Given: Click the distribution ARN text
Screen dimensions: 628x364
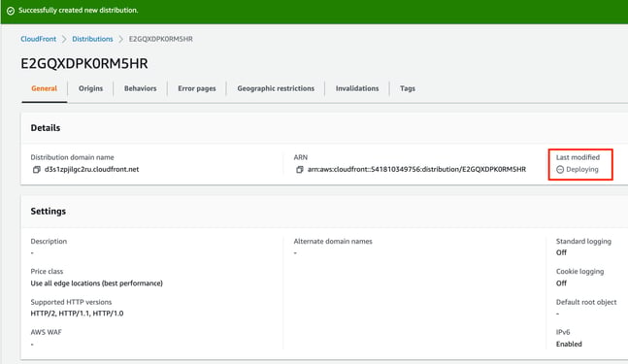Looking at the screenshot, I should tap(416, 170).
